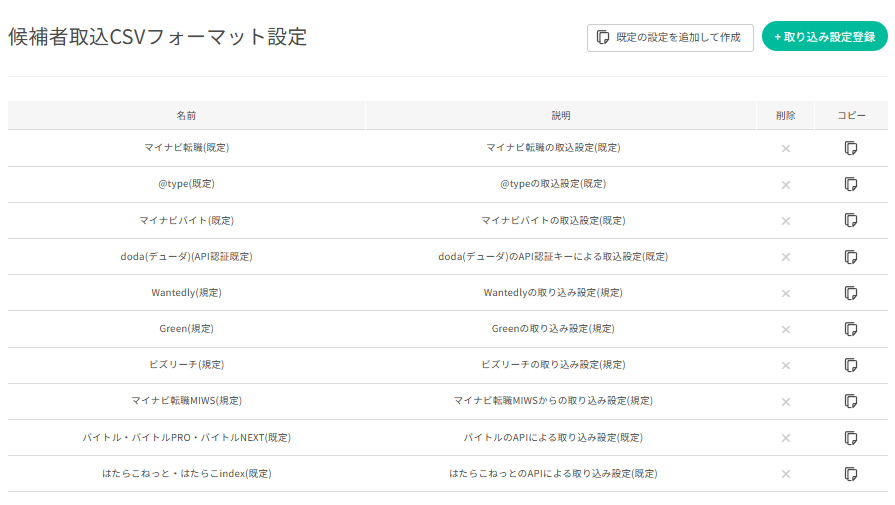Select the はたらこねっと・はたらこindex(既定) entry
The image size is (895, 505).
[186, 474]
